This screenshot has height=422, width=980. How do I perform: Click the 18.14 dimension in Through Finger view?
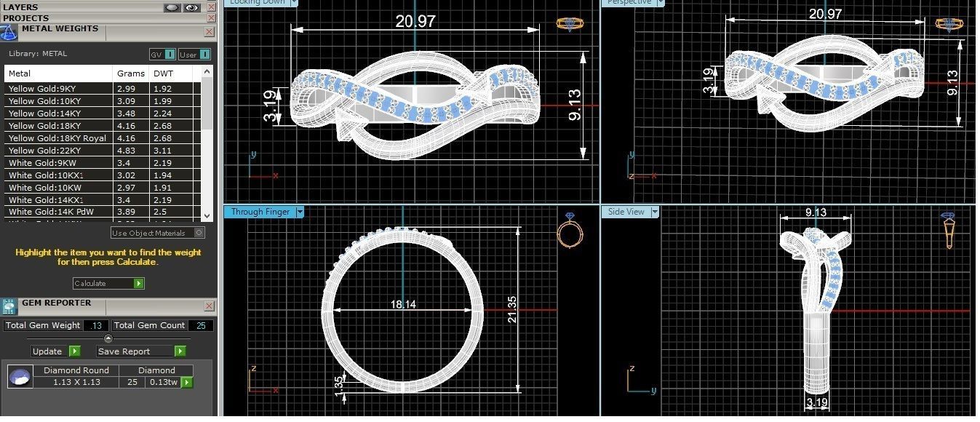pos(402,304)
